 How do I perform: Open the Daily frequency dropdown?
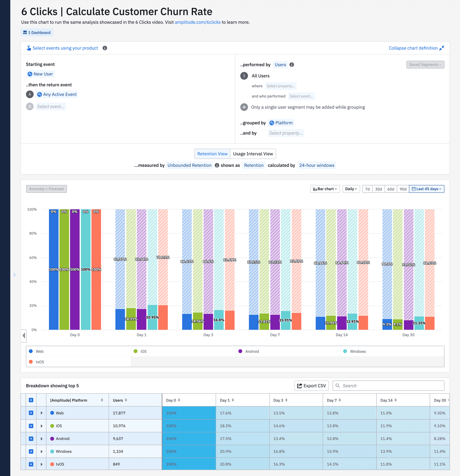tap(351, 189)
